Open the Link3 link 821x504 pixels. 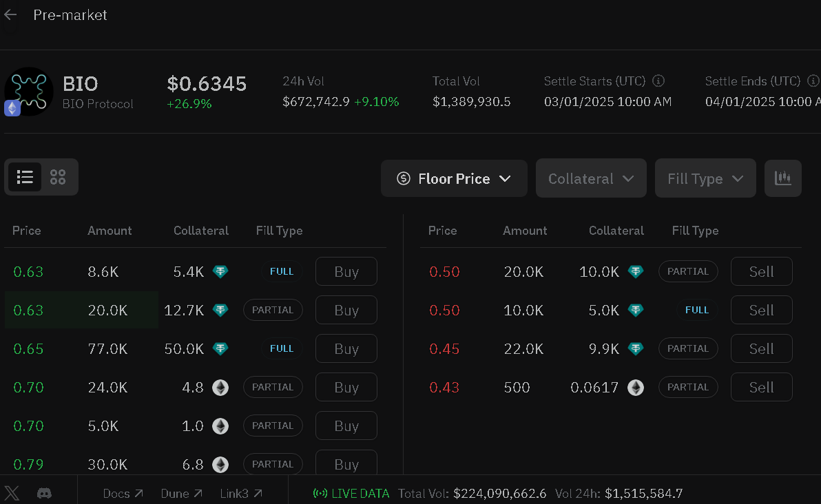pos(241,494)
